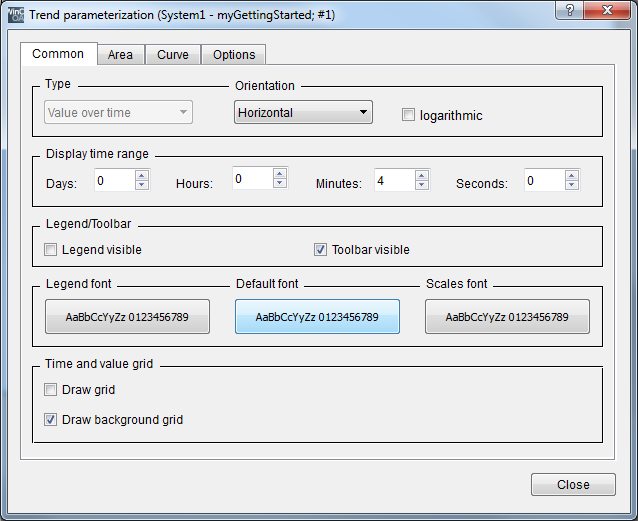The width and height of the screenshot is (638, 521).
Task: Disable Draw background grid checkbox
Action: [50, 420]
